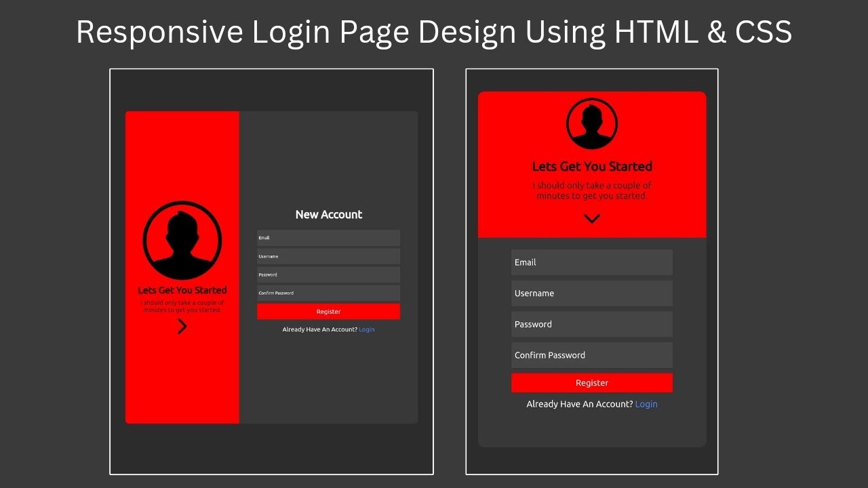Open the Login link in the left mockup

366,329
